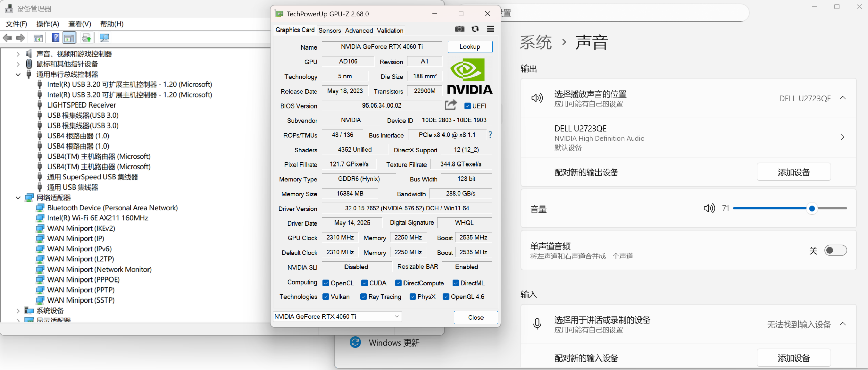Click the blue help icon in Device Manager toolbar

[55, 38]
